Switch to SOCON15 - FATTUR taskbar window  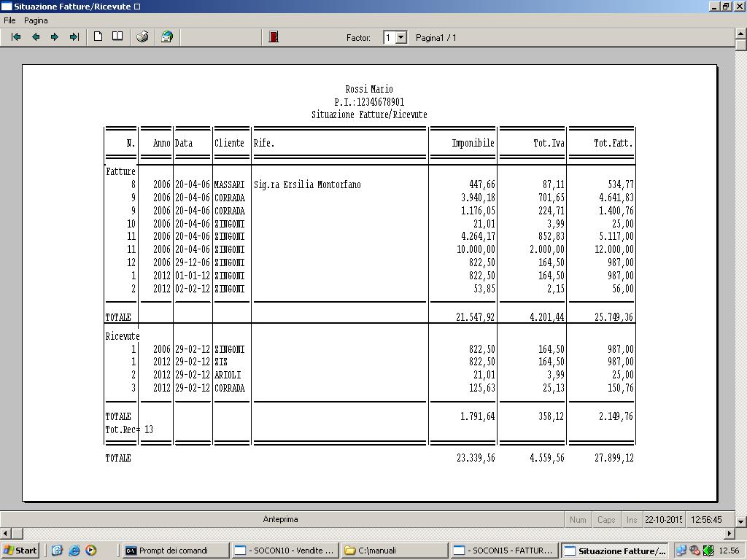(x=504, y=551)
